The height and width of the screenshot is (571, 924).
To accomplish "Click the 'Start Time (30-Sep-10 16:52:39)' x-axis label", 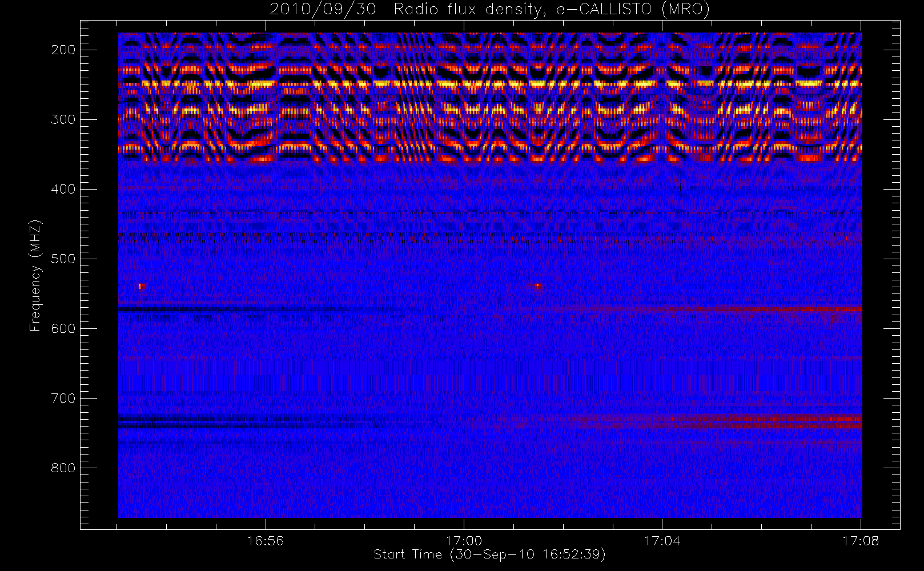I will (x=489, y=554).
